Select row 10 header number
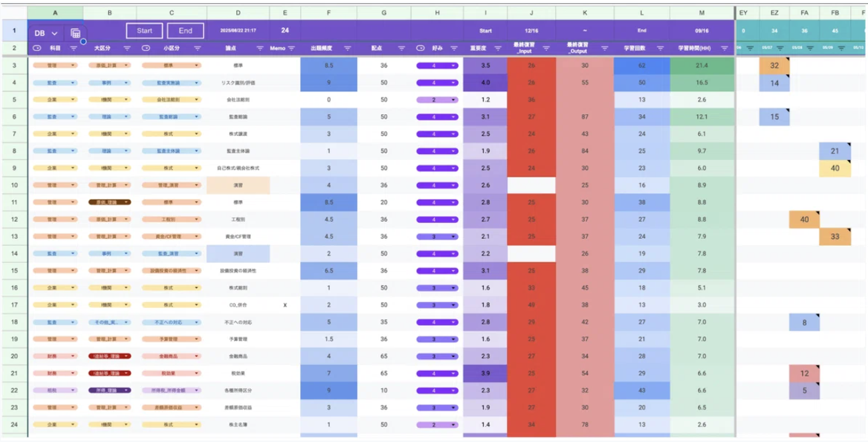The width and height of the screenshot is (868, 446). (14, 185)
